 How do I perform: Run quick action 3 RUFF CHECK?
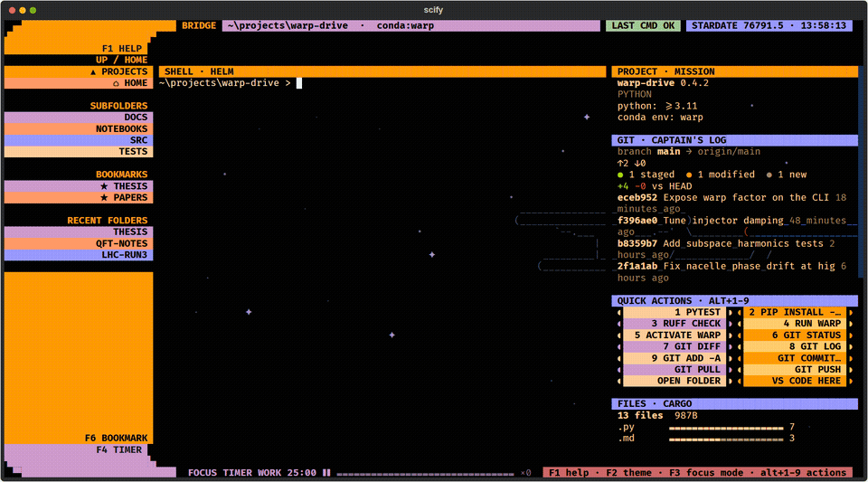click(675, 324)
